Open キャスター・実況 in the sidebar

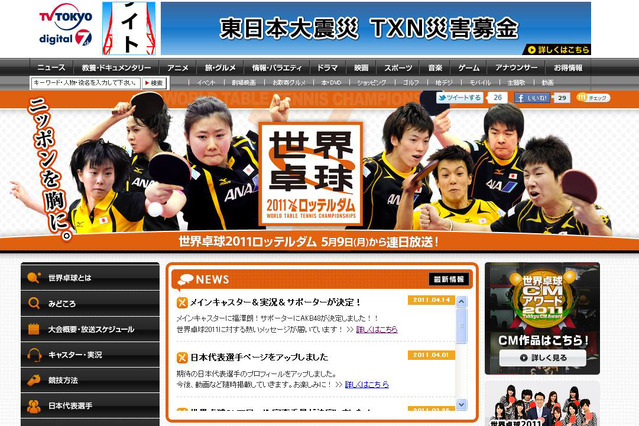[90, 355]
